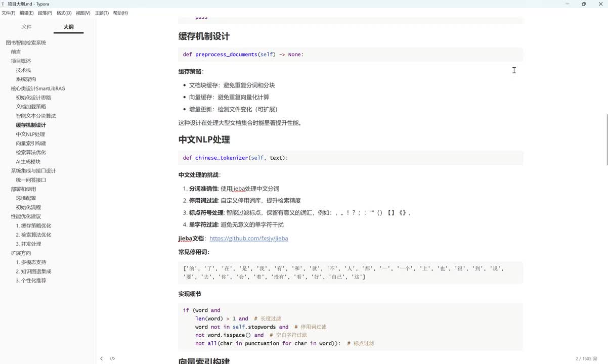Viewport: 608px width, 364px height.
Task: Open 1. 多模态支持 outline entry
Action: (x=31, y=262)
